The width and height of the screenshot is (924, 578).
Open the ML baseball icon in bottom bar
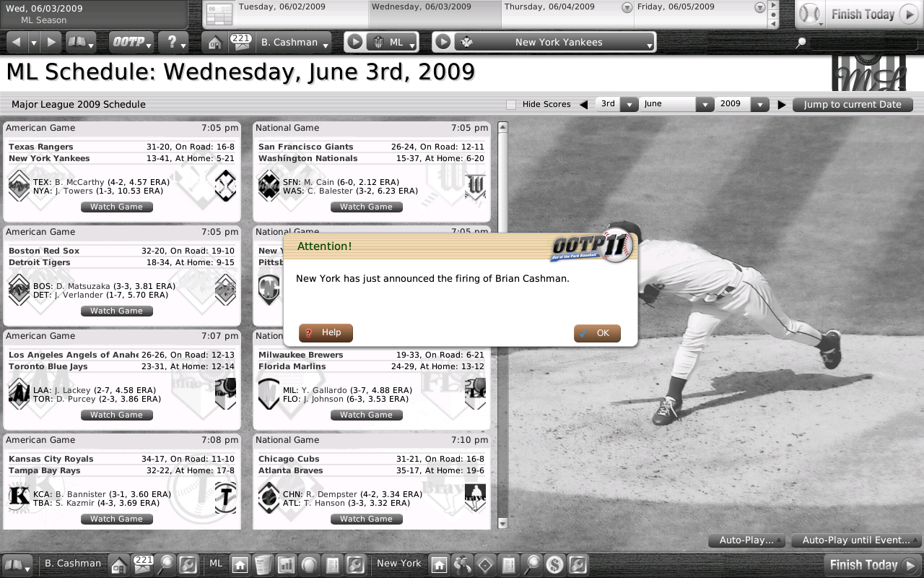(x=309, y=564)
